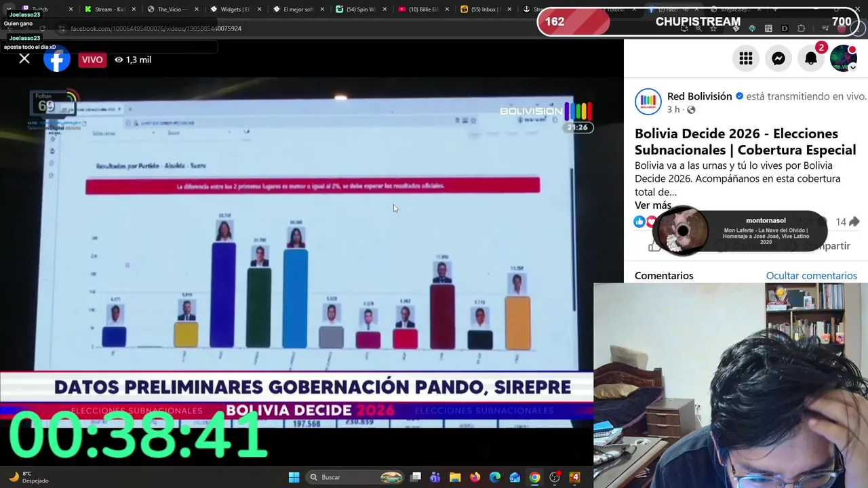This screenshot has width=868, height=488.
Task: Click the Compartir button
Action: point(821,246)
